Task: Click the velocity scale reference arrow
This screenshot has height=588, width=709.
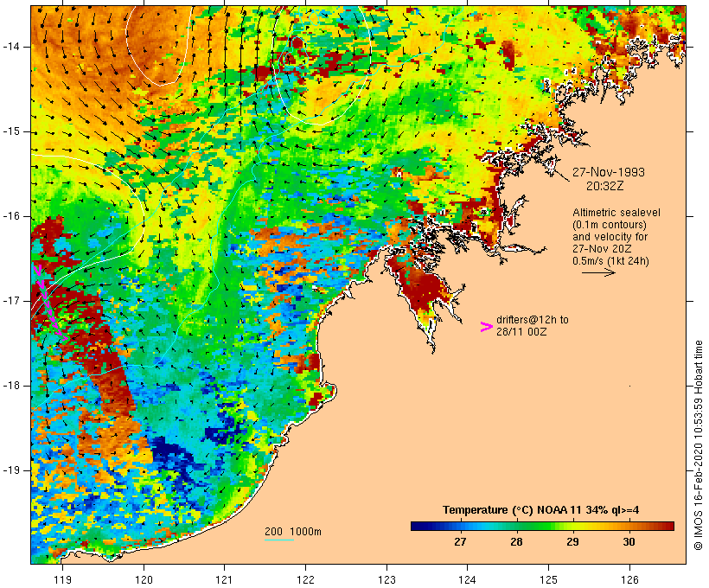Action: (598, 272)
